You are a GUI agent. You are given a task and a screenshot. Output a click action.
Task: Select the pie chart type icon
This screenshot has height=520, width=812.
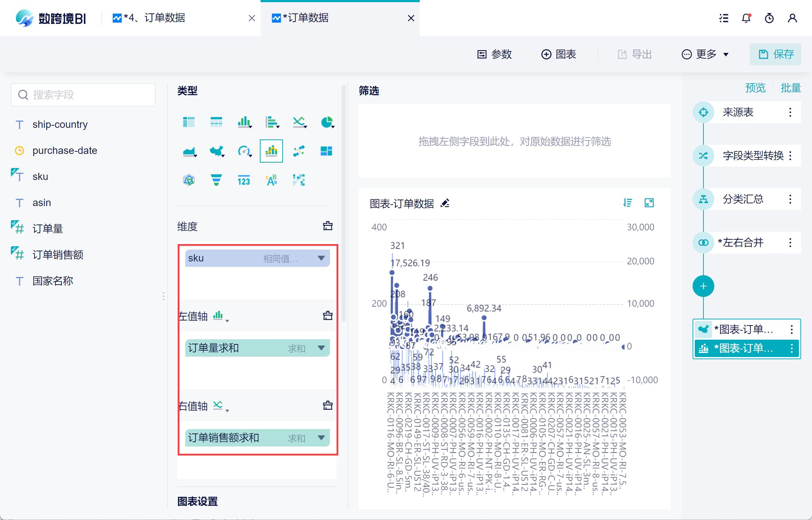(327, 122)
